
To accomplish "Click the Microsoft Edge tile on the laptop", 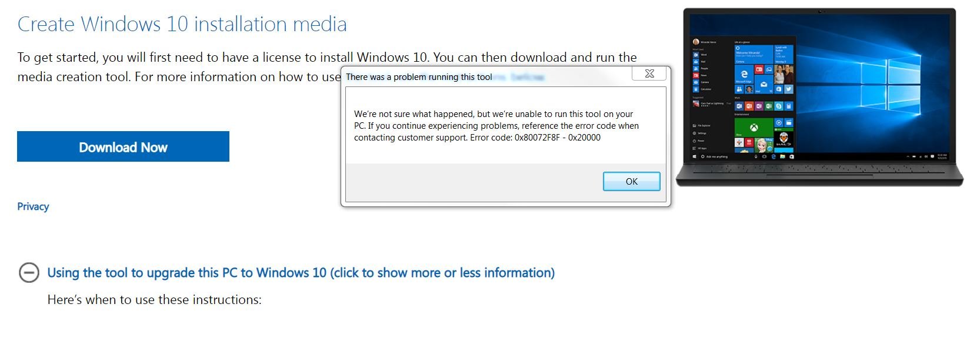I will (x=744, y=75).
